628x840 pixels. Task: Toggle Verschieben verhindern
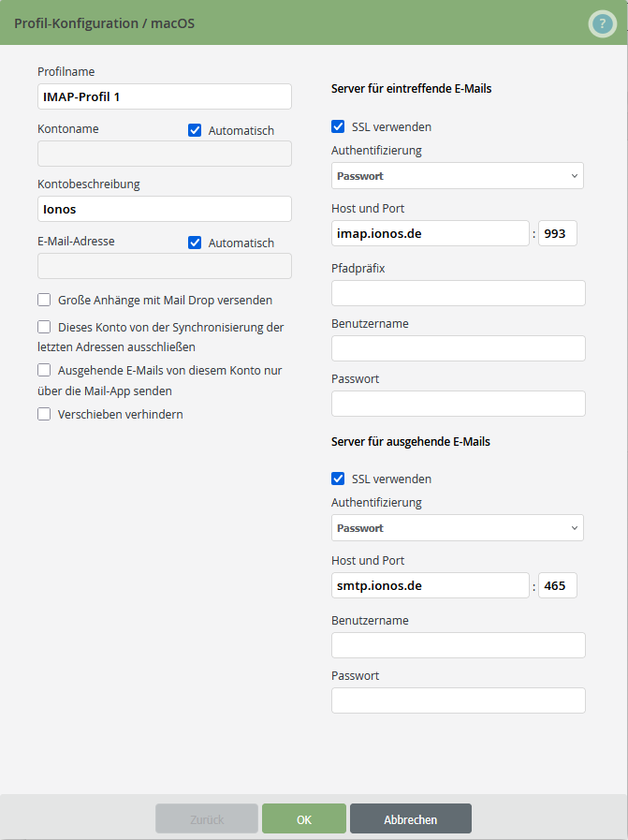click(x=43, y=413)
